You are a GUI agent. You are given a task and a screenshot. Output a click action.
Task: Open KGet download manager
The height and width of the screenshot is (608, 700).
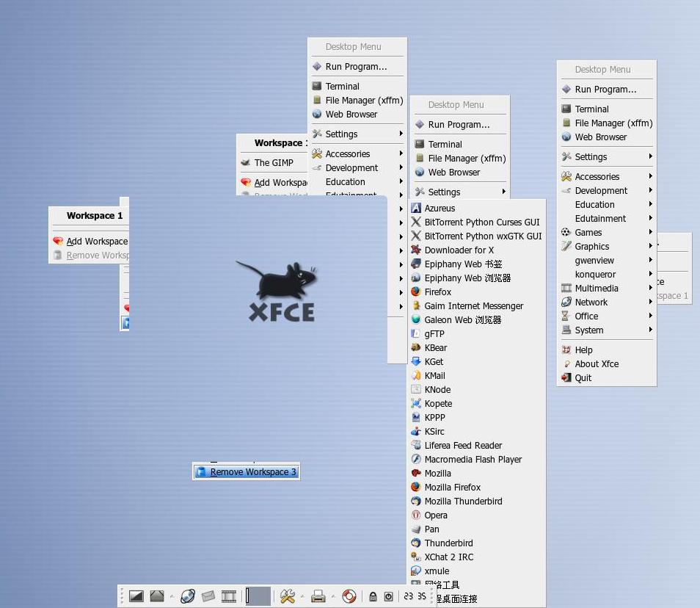[434, 362]
